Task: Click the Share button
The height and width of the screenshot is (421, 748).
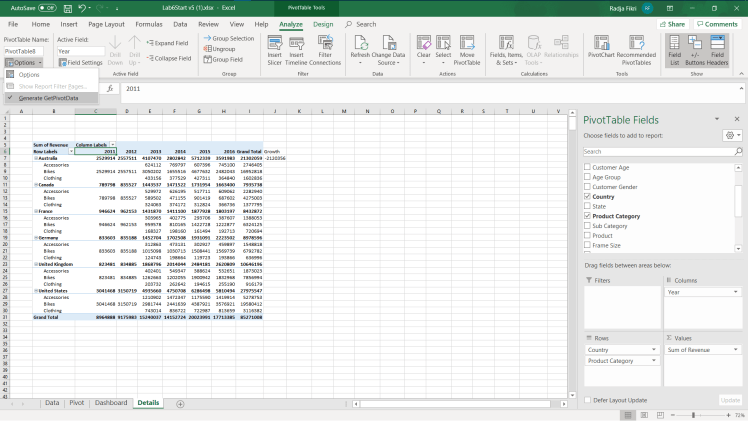Action: [672, 23]
